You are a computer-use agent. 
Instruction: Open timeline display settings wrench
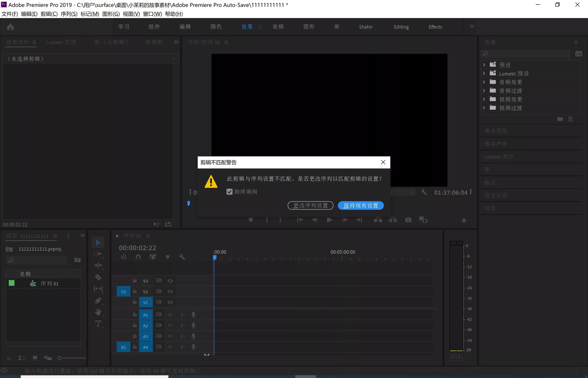pyautogui.click(x=182, y=257)
